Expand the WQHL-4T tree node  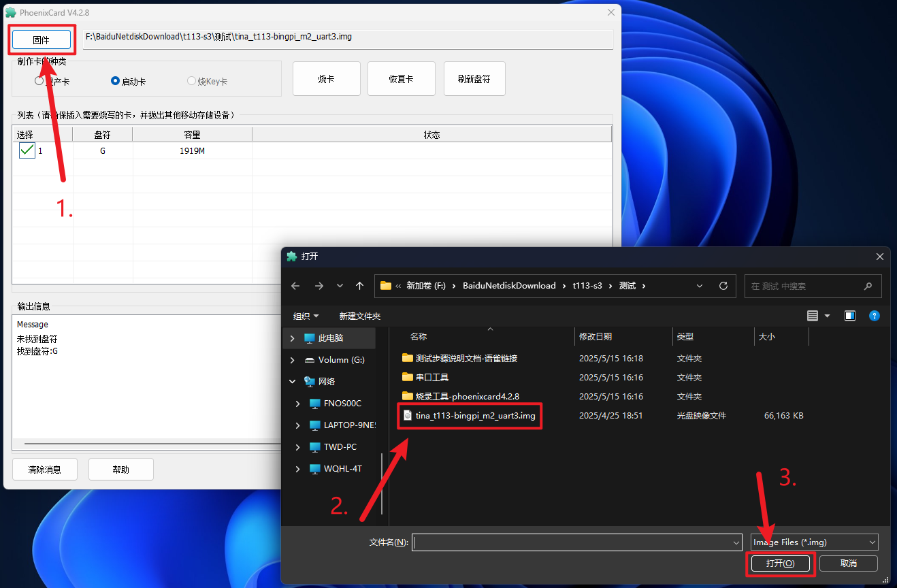coord(297,469)
